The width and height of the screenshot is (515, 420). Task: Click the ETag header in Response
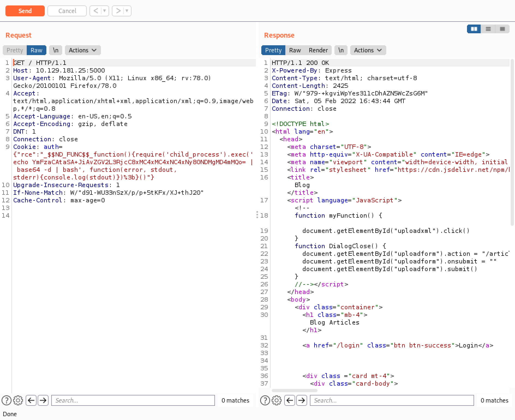[350, 93]
